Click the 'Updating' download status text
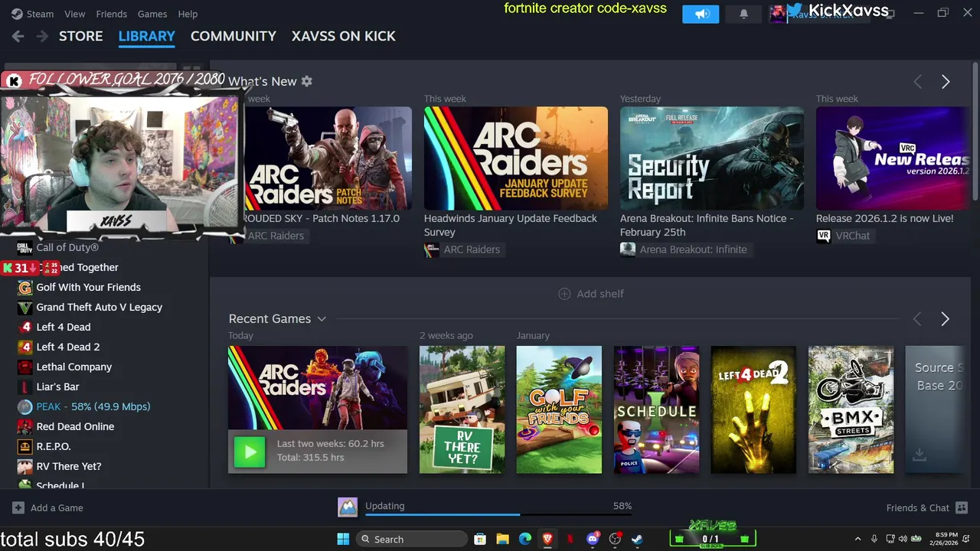The height and width of the screenshot is (551, 980). [384, 506]
